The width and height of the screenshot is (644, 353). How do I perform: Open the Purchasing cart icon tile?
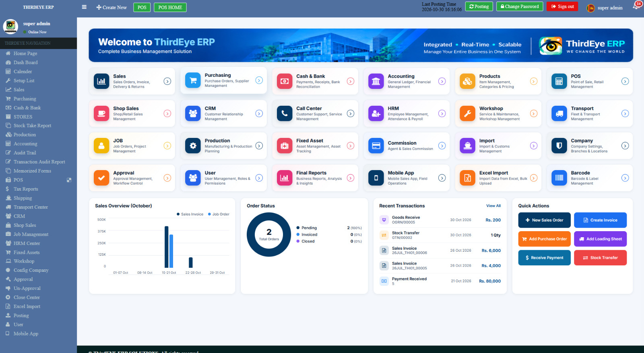click(193, 80)
